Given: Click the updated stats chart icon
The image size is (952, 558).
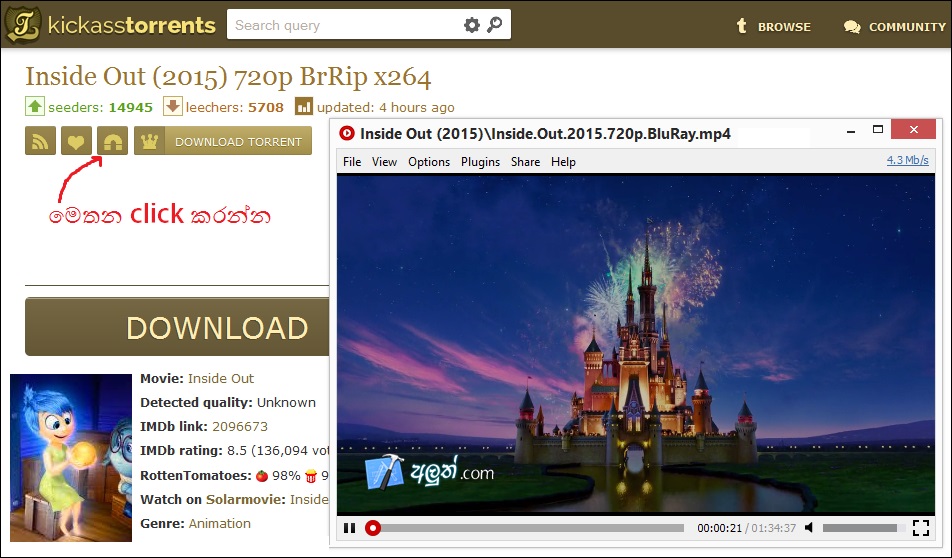Looking at the screenshot, I should point(304,106).
